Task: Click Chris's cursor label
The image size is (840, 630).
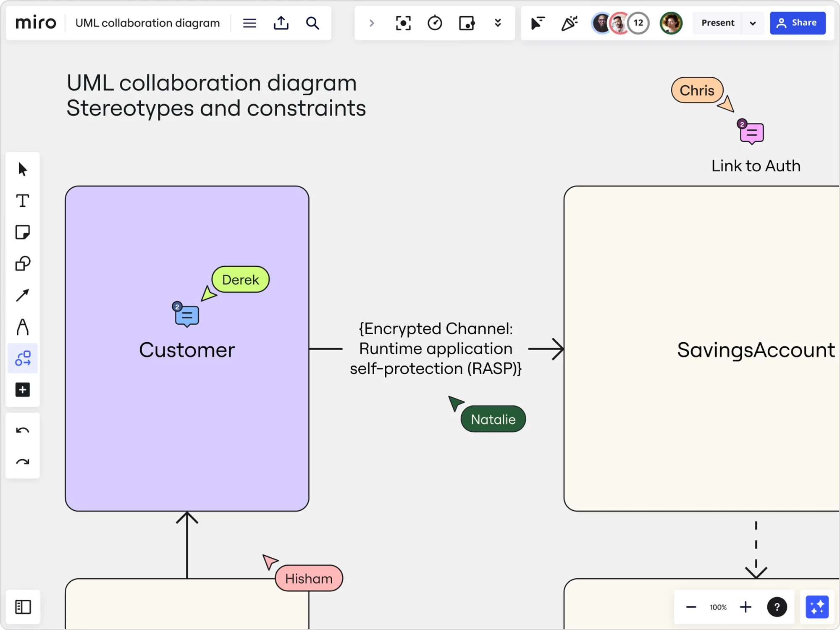Action: (x=697, y=90)
